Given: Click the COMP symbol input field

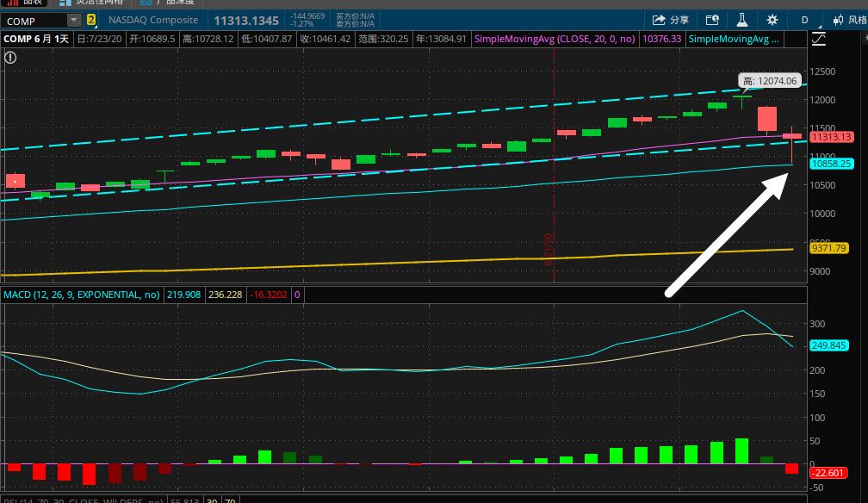Looking at the screenshot, I should (x=34, y=21).
